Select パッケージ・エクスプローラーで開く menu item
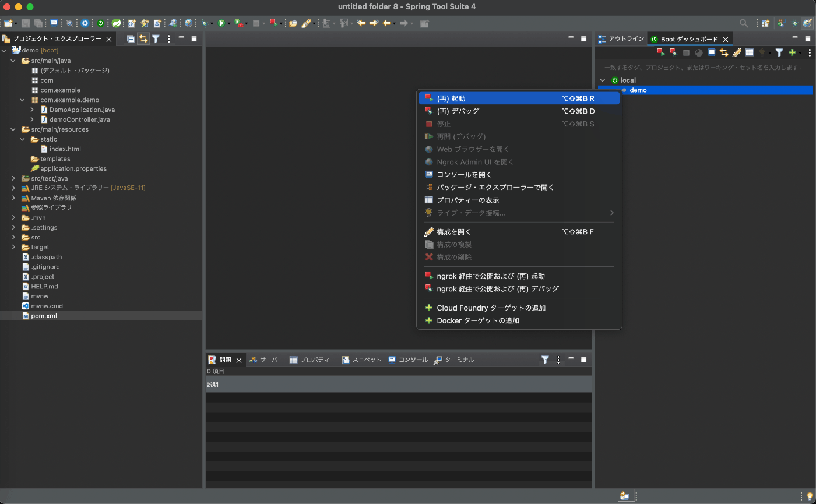Image resolution: width=816 pixels, height=504 pixels. coord(519,188)
